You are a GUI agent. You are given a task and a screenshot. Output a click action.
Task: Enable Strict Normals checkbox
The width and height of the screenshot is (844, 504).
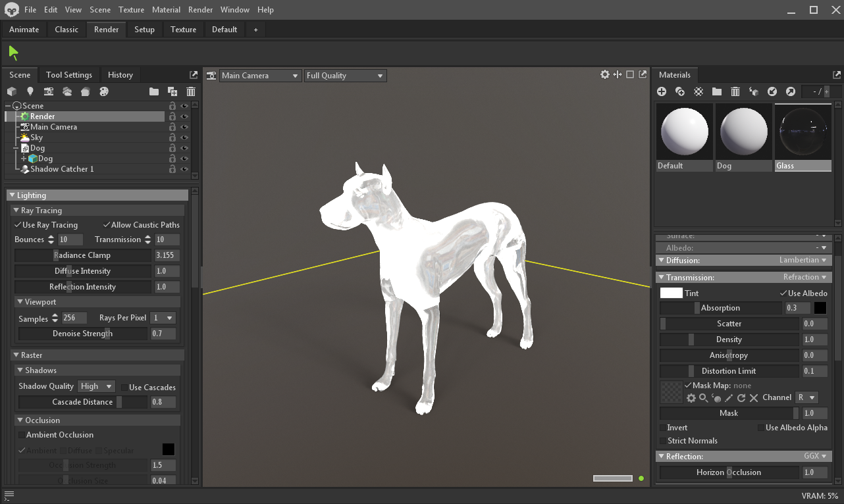663,441
